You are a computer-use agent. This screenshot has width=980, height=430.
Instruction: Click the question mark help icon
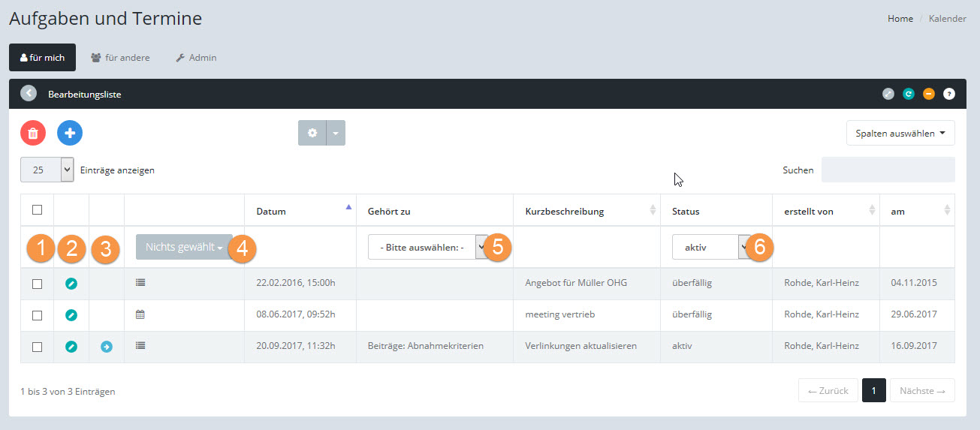click(x=949, y=94)
